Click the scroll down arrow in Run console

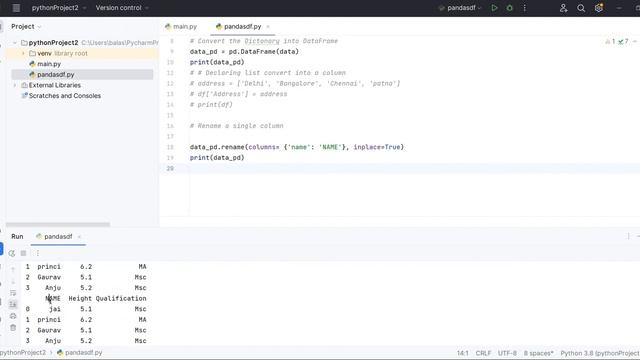[x=13, y=281]
